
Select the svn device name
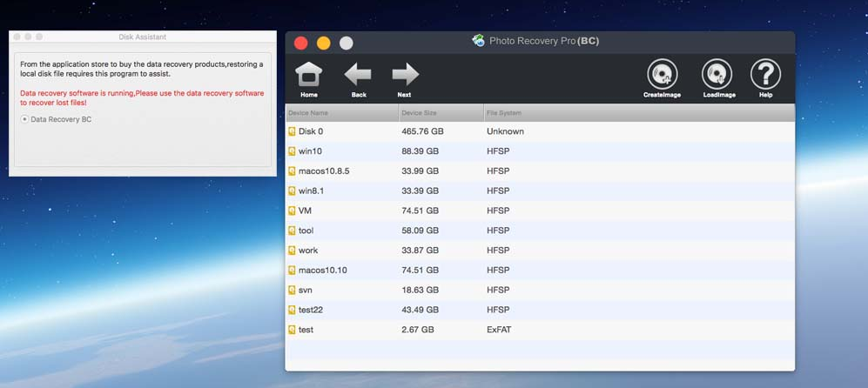tap(306, 290)
